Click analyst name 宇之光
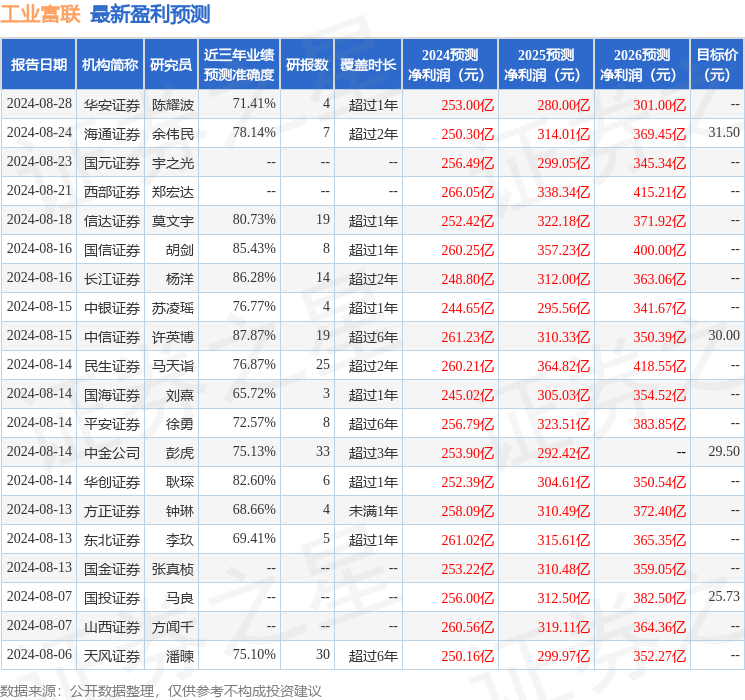 tap(173, 163)
